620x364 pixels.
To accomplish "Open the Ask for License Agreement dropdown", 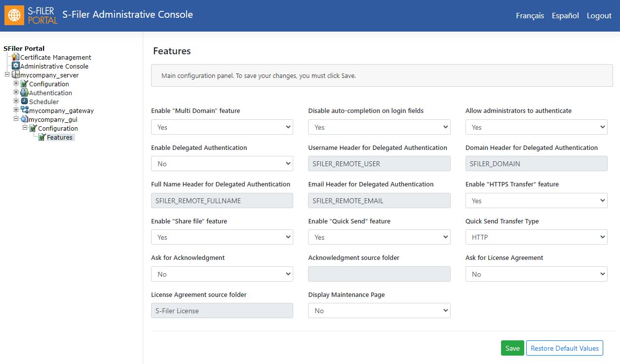I will pyautogui.click(x=537, y=274).
